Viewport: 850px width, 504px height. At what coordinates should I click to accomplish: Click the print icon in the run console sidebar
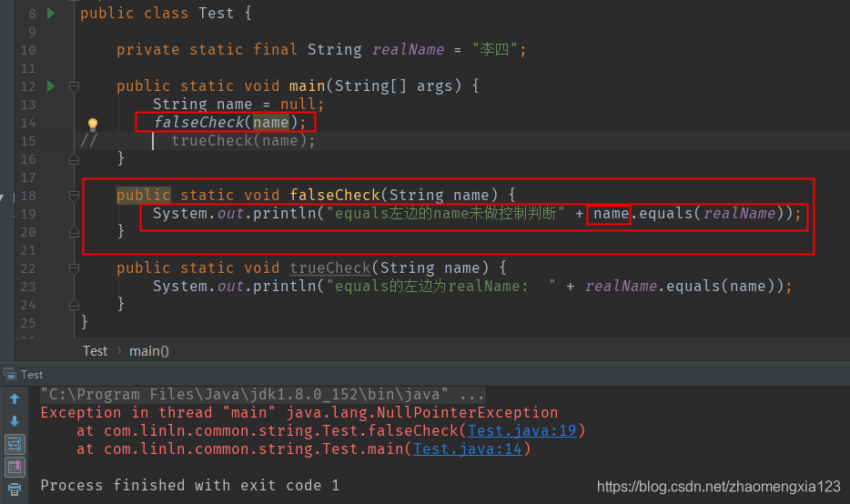coord(15,489)
